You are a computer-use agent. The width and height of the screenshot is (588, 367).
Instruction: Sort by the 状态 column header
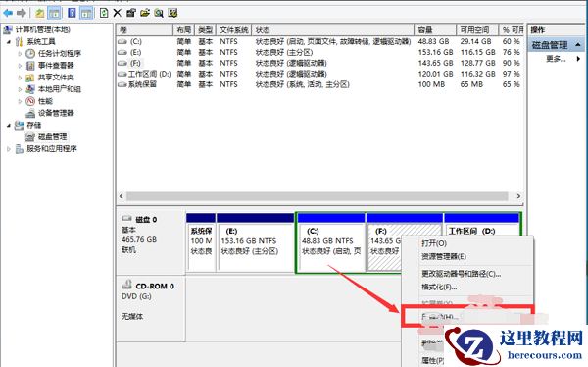tap(333, 30)
